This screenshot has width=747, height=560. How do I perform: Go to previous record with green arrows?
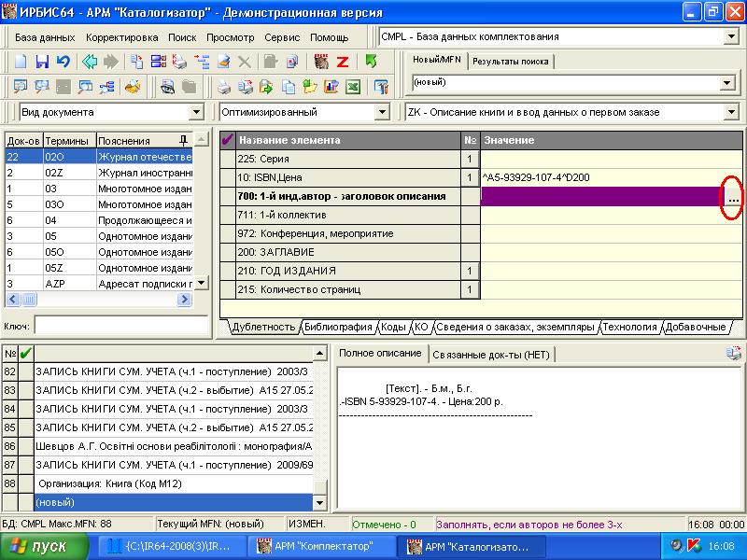[x=90, y=62]
